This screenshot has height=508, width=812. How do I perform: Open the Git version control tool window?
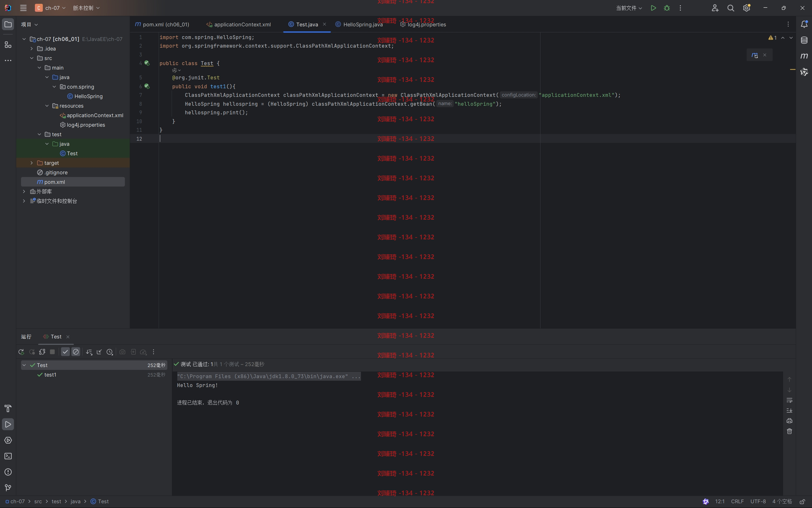click(8, 487)
